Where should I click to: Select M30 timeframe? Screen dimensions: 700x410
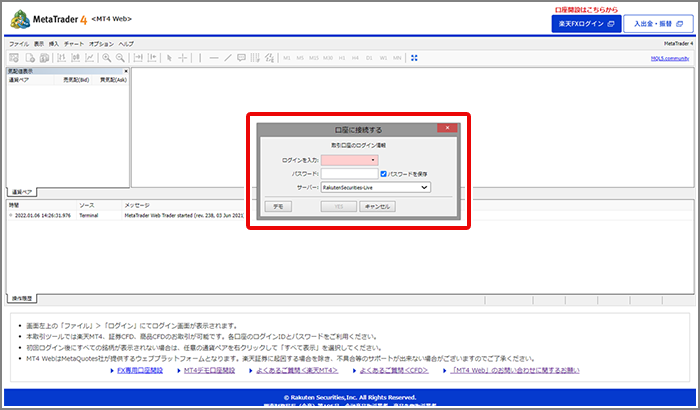[328, 58]
